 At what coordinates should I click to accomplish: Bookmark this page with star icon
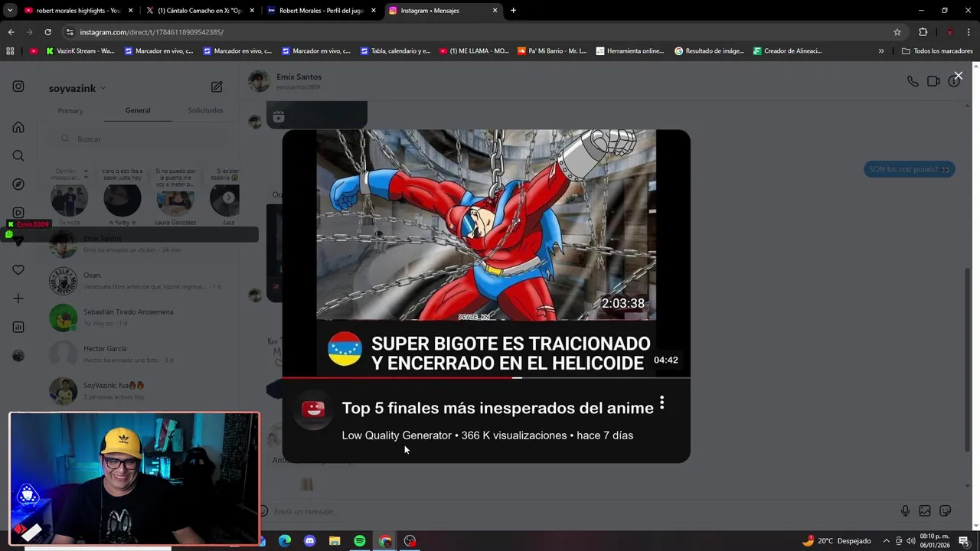point(897,32)
